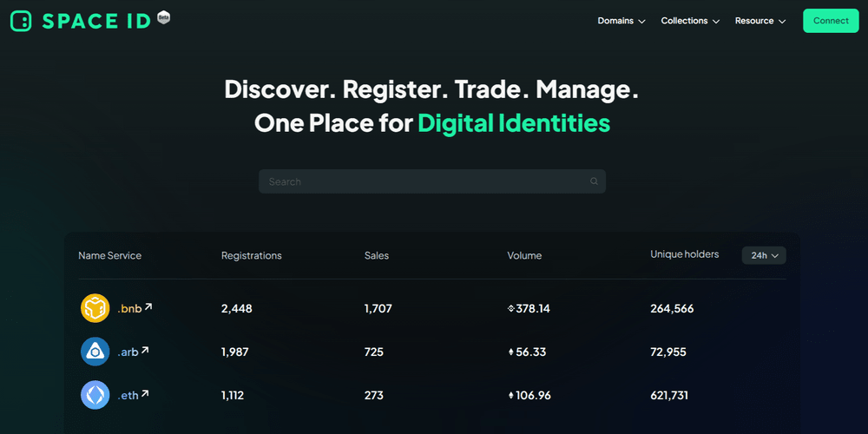This screenshot has width=868, height=434.
Task: Click ETH symbol next to 106.96
Action: (x=511, y=396)
